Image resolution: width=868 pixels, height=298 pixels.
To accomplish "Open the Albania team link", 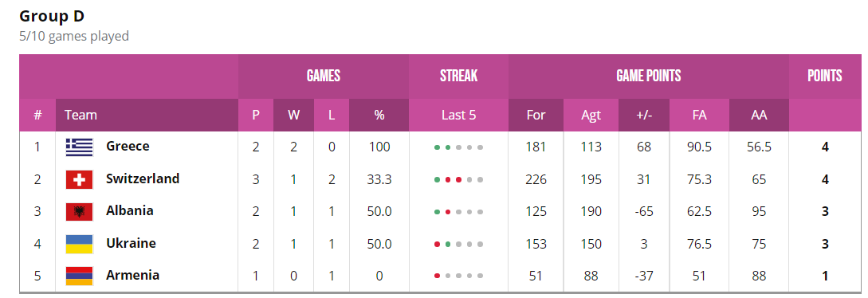I will click(x=130, y=210).
